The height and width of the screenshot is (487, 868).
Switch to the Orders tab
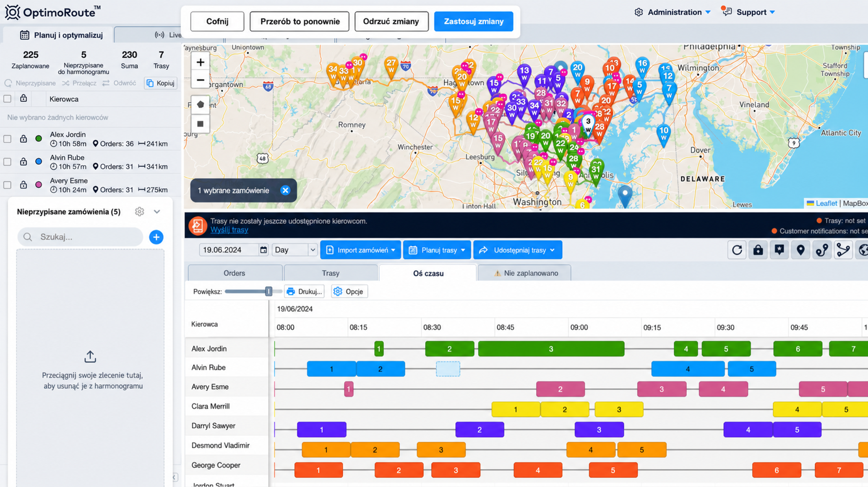[235, 273]
